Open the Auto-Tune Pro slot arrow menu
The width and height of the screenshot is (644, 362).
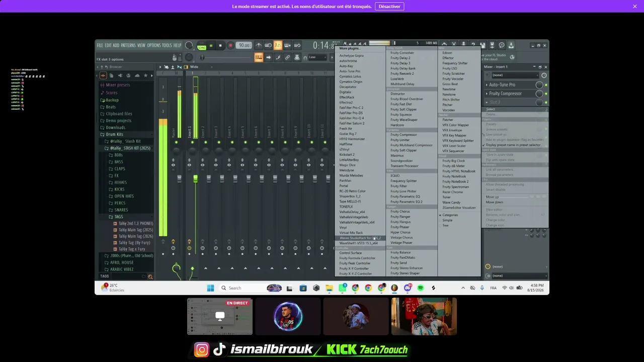click(487, 85)
